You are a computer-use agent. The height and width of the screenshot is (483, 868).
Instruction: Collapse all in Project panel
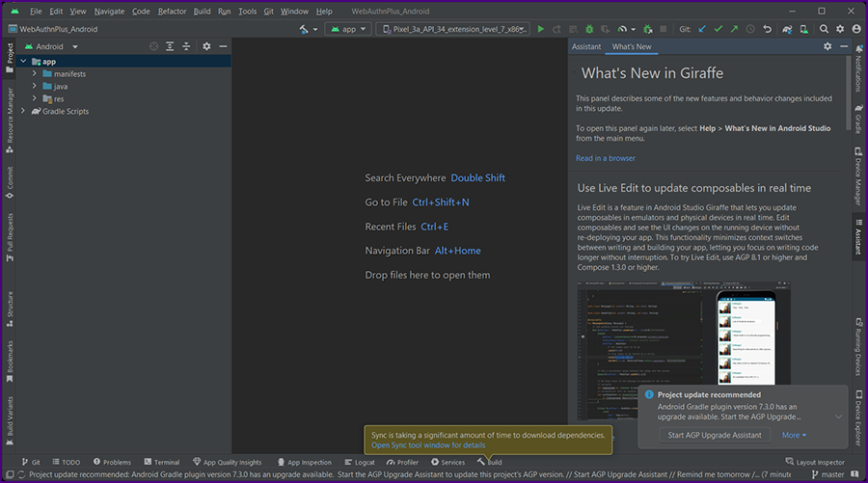click(x=188, y=46)
